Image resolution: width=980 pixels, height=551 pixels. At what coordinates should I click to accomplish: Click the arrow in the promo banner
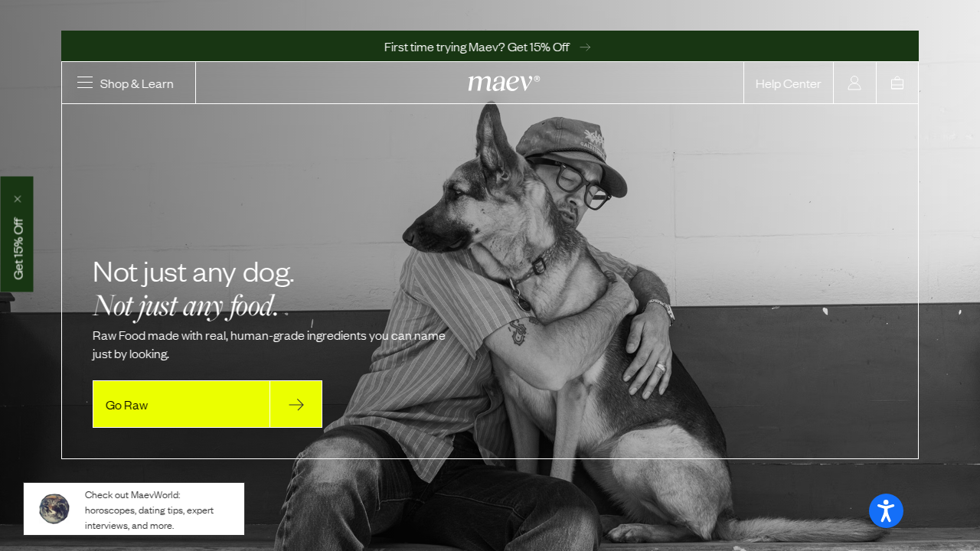(585, 47)
